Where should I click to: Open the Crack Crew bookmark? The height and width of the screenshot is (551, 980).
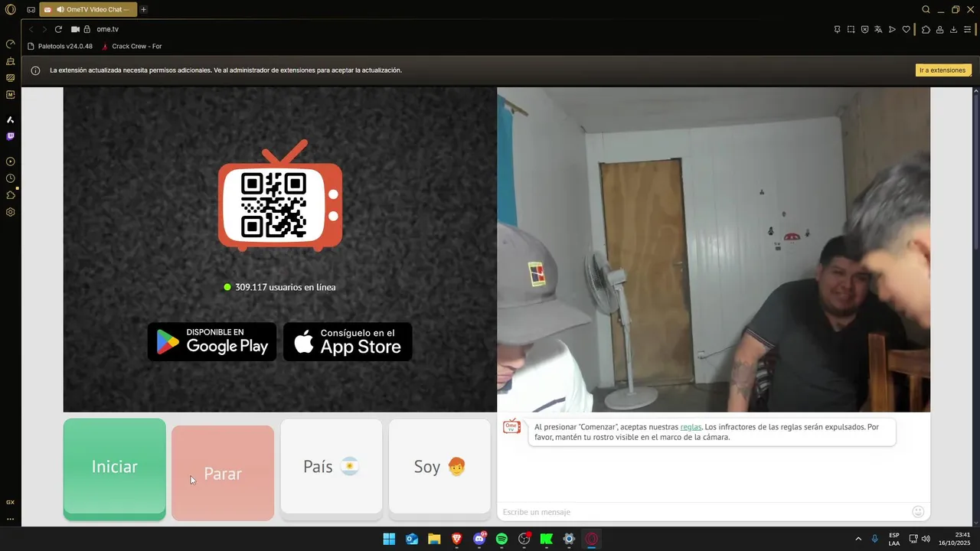[x=132, y=46]
